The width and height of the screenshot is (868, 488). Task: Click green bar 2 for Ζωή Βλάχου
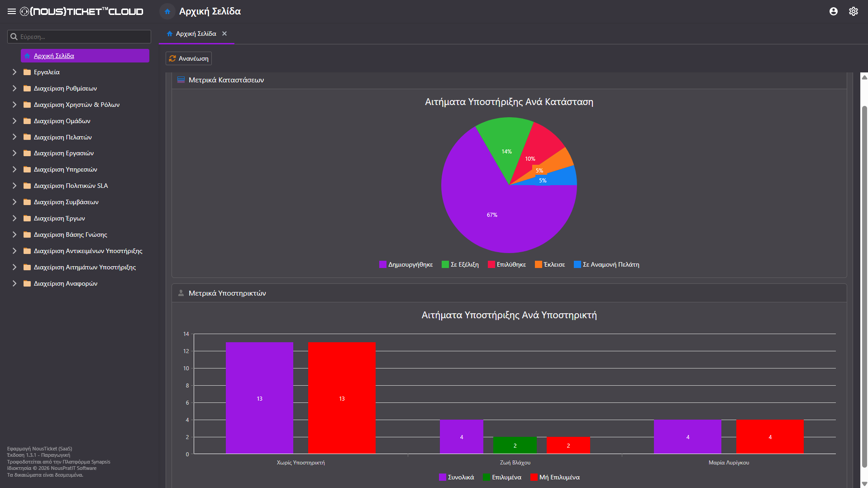515,445
